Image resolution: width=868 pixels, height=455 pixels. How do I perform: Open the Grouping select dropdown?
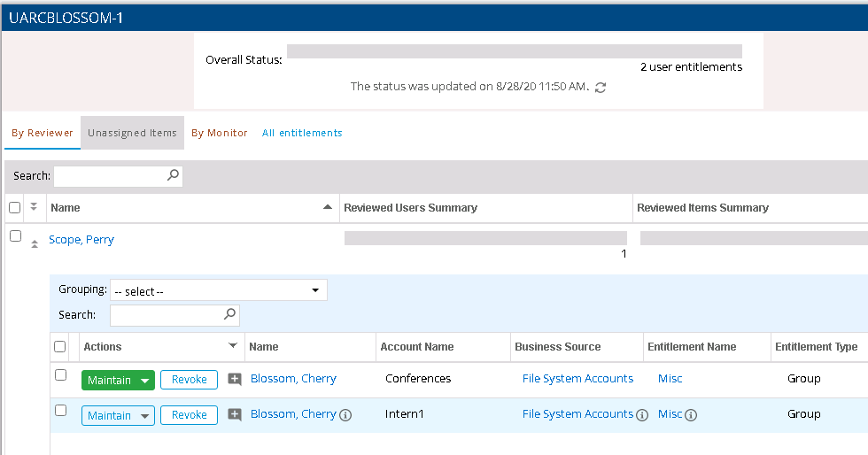point(218,290)
